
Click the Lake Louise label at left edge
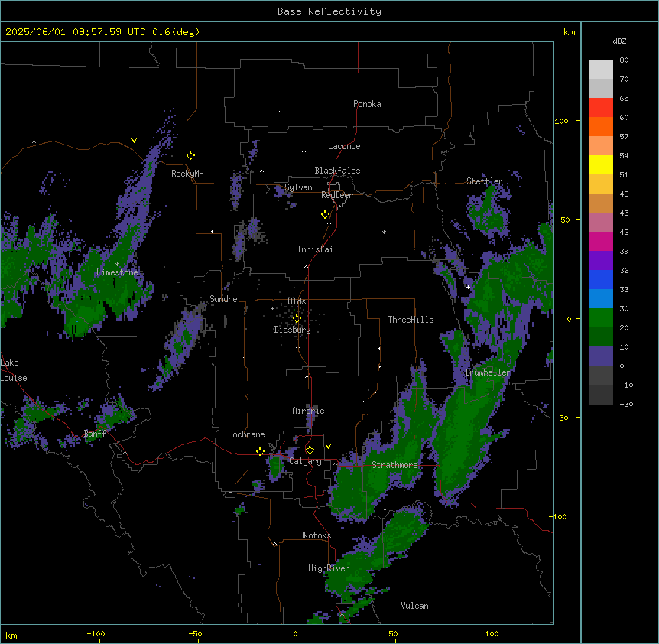(13, 370)
